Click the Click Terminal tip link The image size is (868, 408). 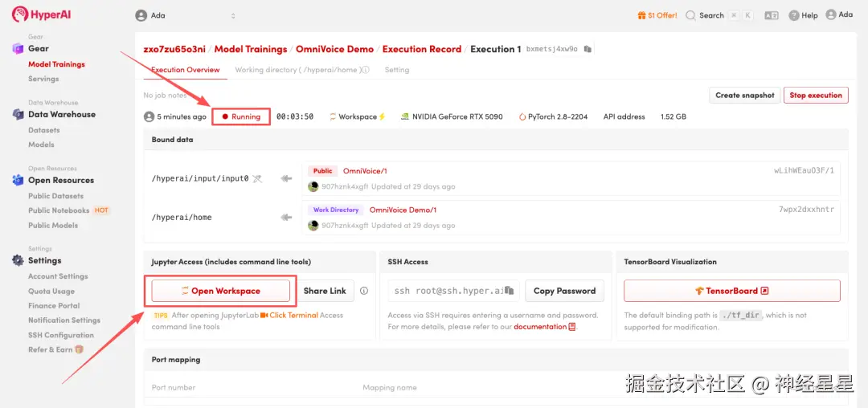coord(293,315)
